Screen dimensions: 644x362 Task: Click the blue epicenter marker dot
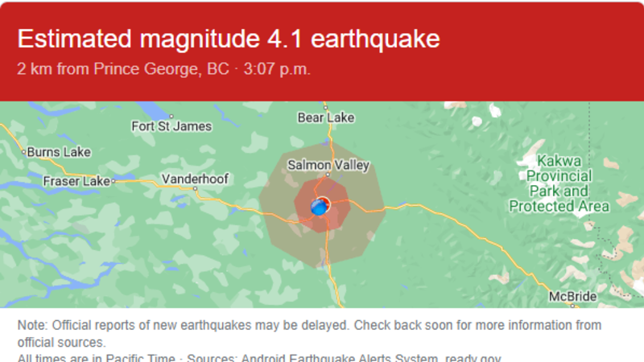[x=319, y=208]
